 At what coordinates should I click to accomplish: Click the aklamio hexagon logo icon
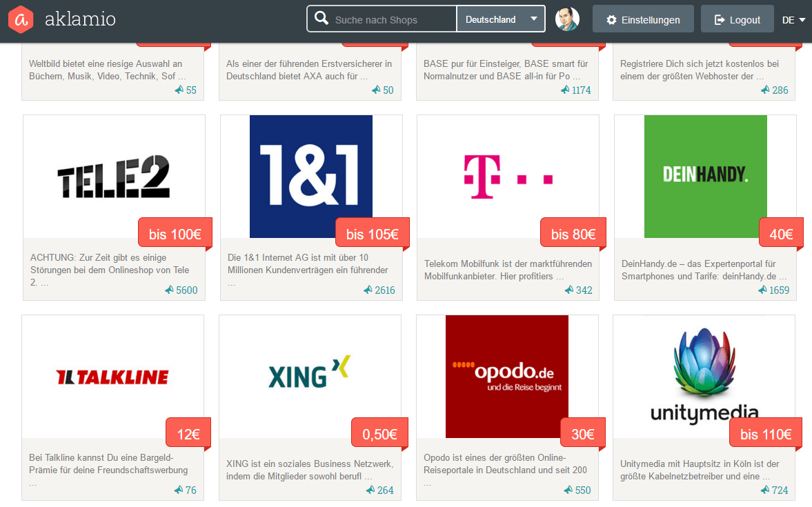click(x=21, y=20)
